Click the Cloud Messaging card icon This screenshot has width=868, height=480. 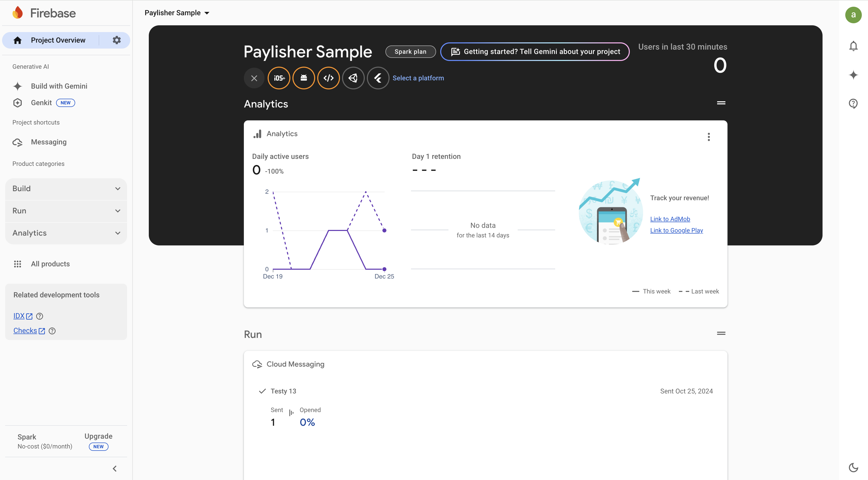(258, 364)
